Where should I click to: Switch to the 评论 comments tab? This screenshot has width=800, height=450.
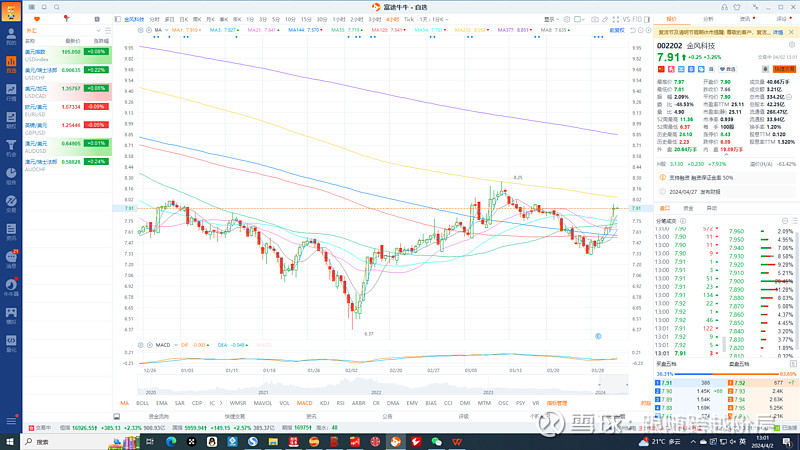pos(782,19)
